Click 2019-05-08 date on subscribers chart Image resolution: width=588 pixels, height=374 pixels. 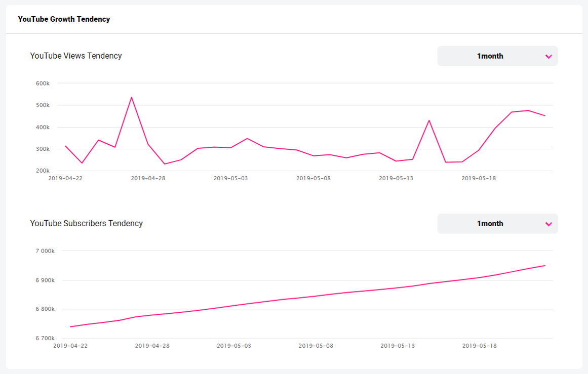tap(316, 346)
